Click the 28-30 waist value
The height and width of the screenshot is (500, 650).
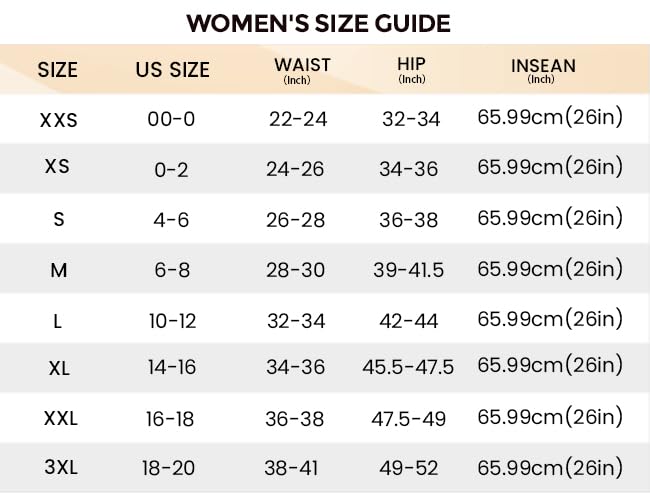click(x=296, y=270)
